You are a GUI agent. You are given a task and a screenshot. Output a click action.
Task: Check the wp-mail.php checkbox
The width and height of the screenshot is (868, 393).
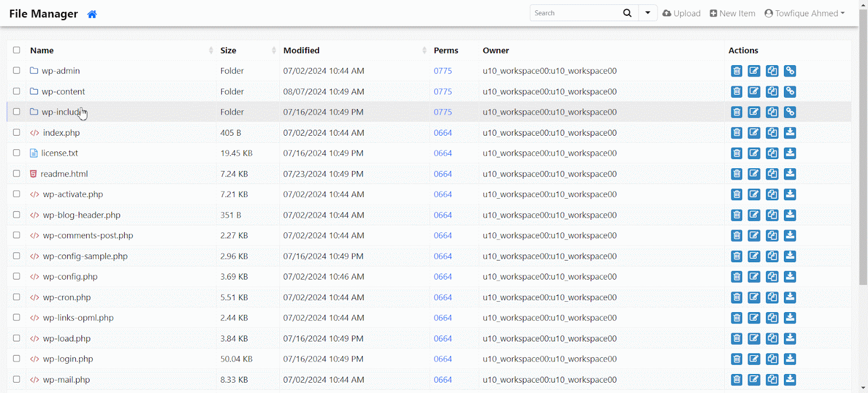coord(17,379)
